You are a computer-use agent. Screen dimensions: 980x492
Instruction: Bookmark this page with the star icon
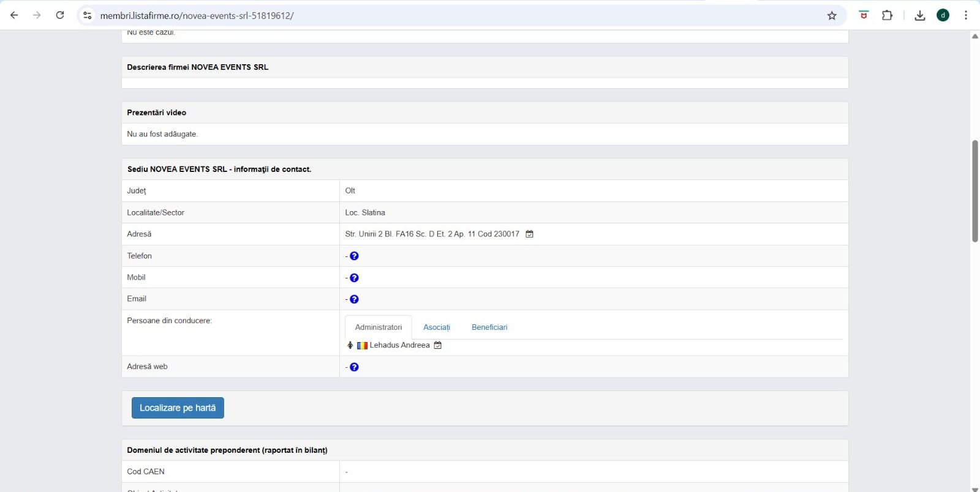832,15
